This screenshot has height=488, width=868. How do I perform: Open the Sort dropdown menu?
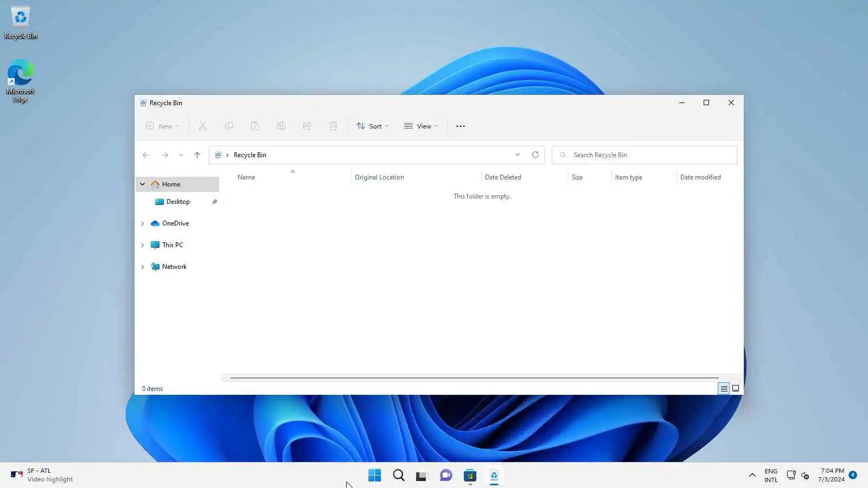tap(373, 126)
